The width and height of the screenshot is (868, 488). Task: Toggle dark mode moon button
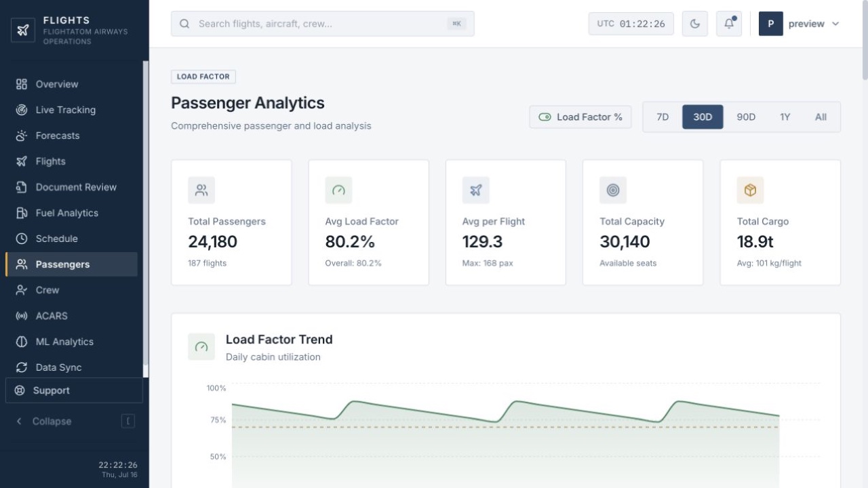point(695,24)
